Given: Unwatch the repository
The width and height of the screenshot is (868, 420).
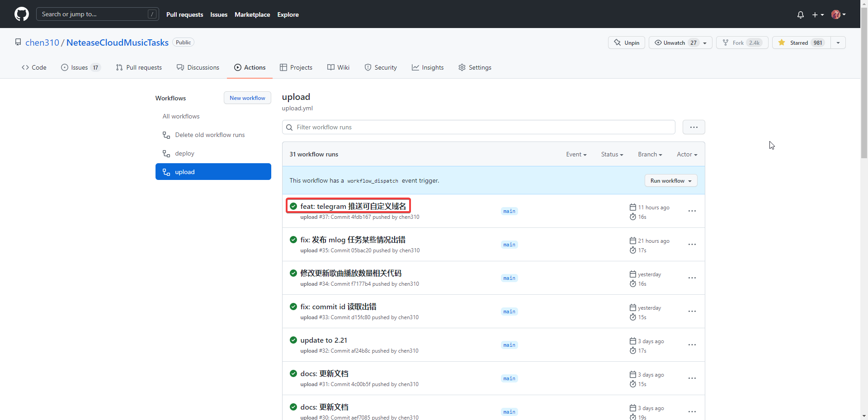Looking at the screenshot, I should tap(674, 42).
